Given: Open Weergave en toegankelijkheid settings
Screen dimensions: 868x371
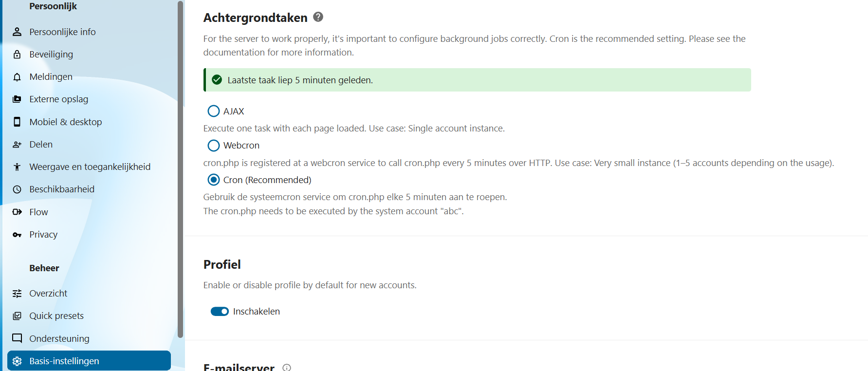Looking at the screenshot, I should click(x=90, y=167).
